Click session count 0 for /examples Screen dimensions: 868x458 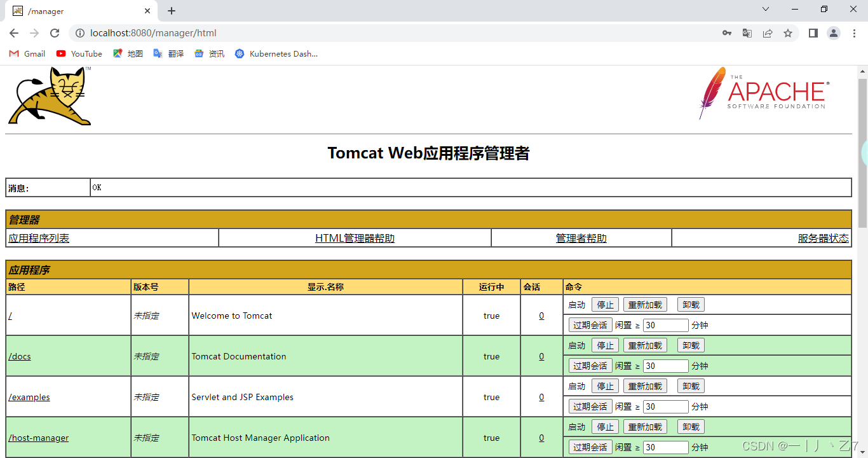click(541, 397)
